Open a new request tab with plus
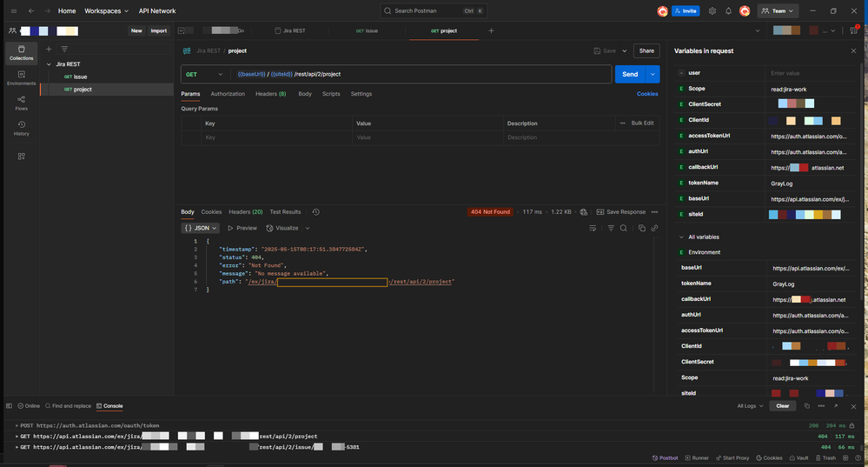Viewport: 868px width, 467px height. (491, 31)
